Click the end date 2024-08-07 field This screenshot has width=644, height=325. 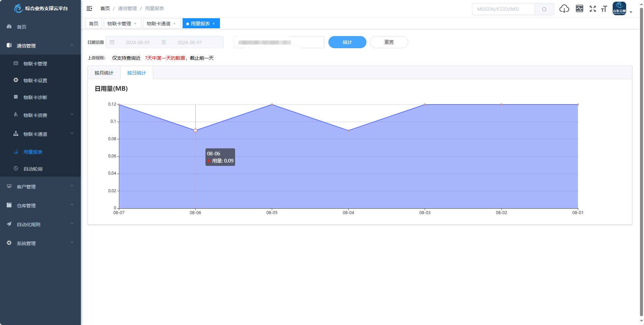point(190,42)
